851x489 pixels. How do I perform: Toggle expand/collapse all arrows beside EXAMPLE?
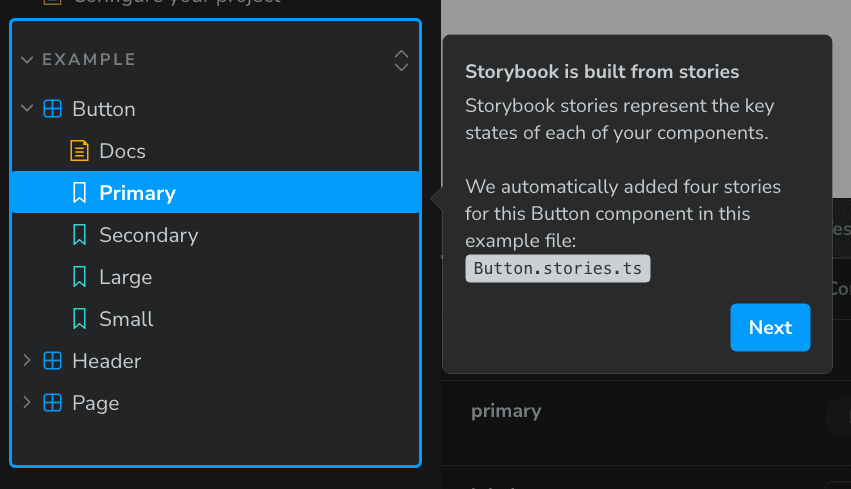pyautogui.click(x=401, y=60)
